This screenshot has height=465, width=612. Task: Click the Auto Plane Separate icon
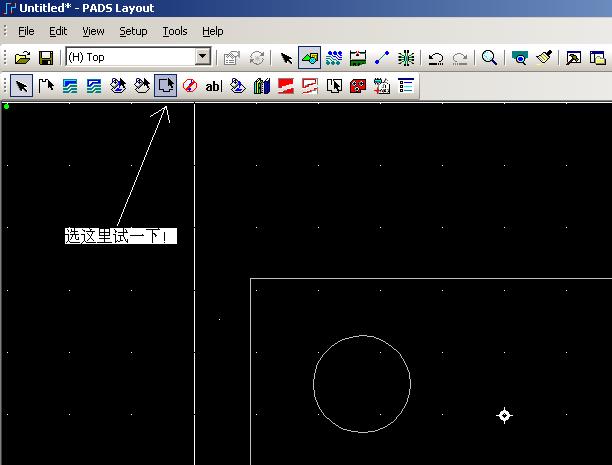point(334,86)
